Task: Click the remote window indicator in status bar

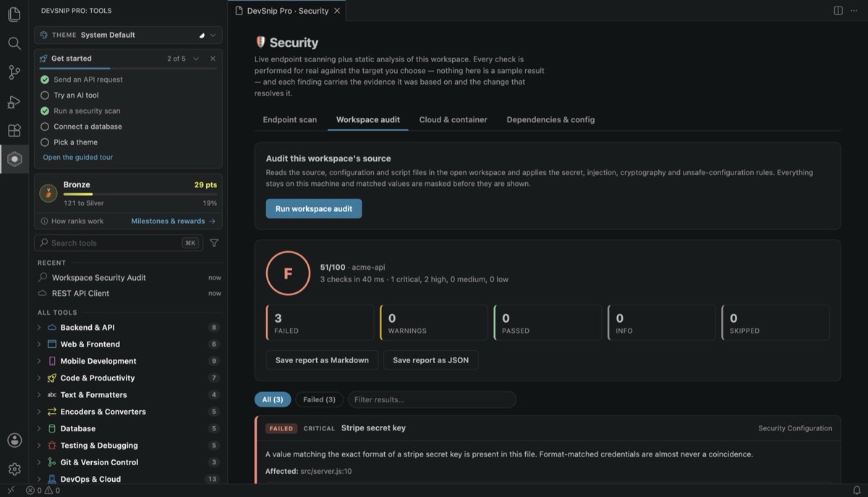Action: click(10, 490)
